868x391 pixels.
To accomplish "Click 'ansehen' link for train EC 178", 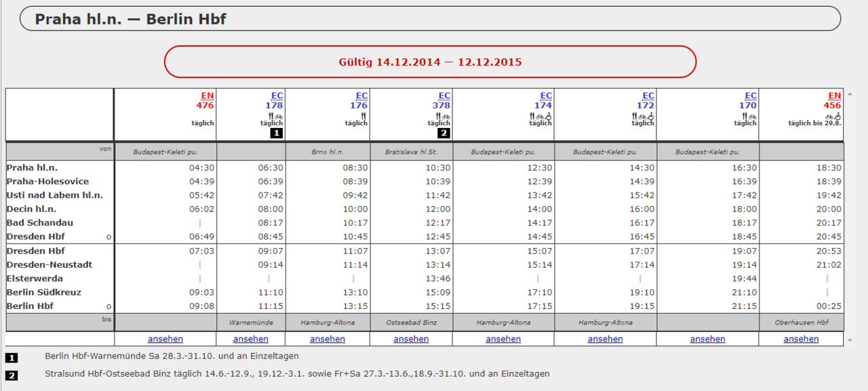I will pyautogui.click(x=250, y=339).
